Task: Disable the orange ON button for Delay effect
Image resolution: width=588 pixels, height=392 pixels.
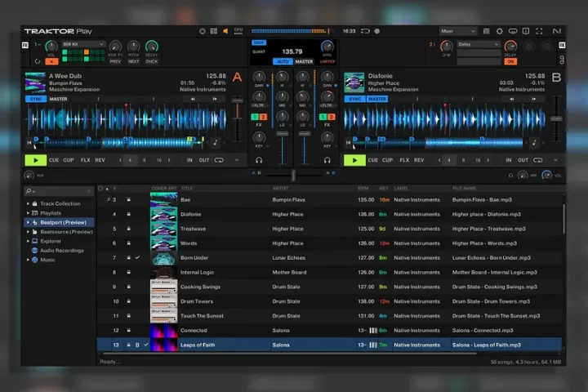Action: 510,61
